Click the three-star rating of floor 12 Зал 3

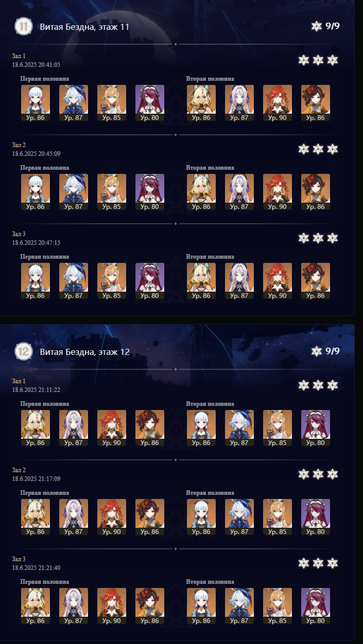click(318, 563)
